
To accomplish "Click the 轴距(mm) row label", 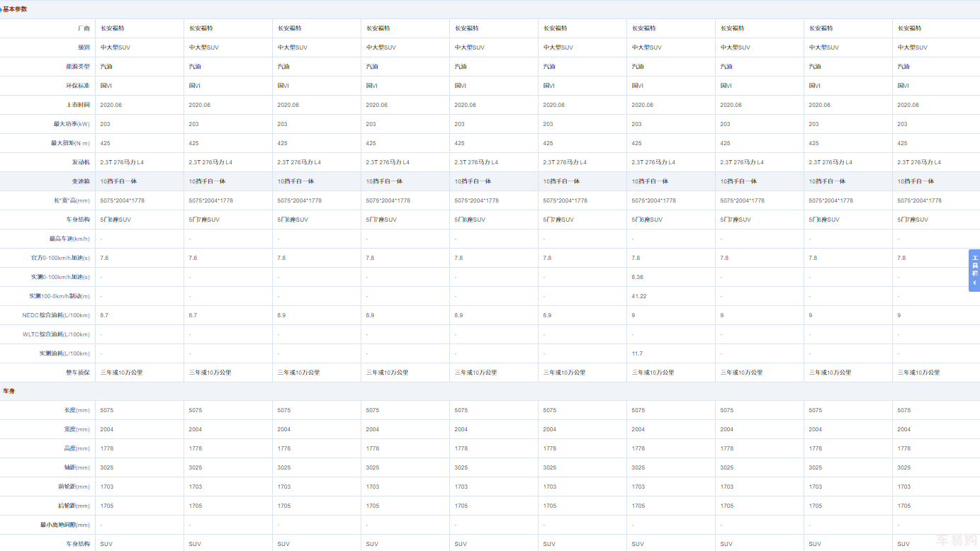I will [x=77, y=467].
